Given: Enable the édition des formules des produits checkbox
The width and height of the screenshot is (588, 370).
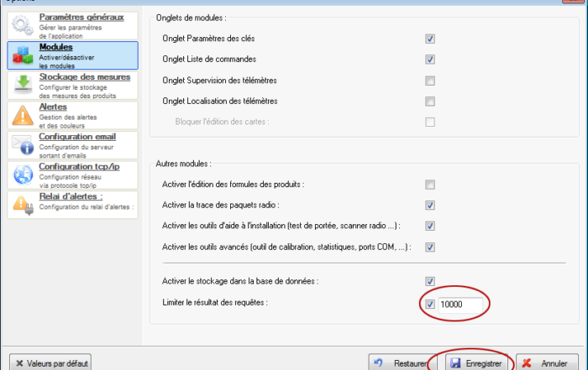Looking at the screenshot, I should tap(430, 185).
